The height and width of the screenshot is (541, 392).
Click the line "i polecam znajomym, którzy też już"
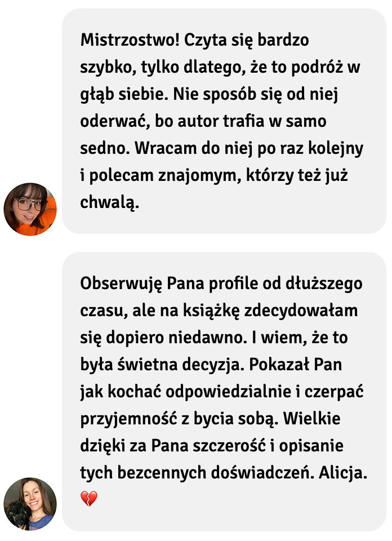[x=214, y=175]
